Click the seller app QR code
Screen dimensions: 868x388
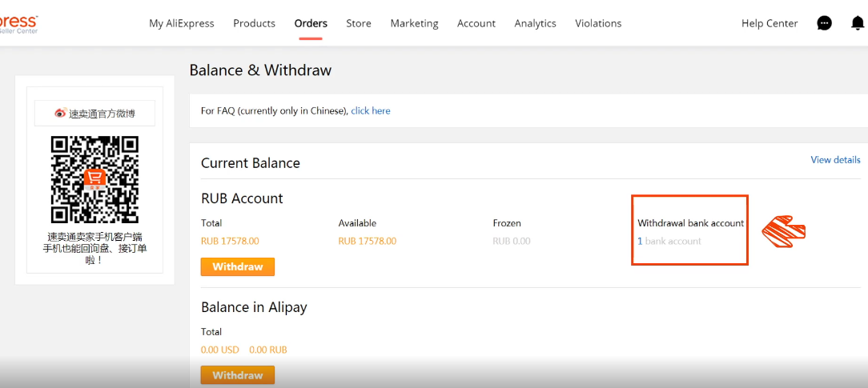(94, 180)
